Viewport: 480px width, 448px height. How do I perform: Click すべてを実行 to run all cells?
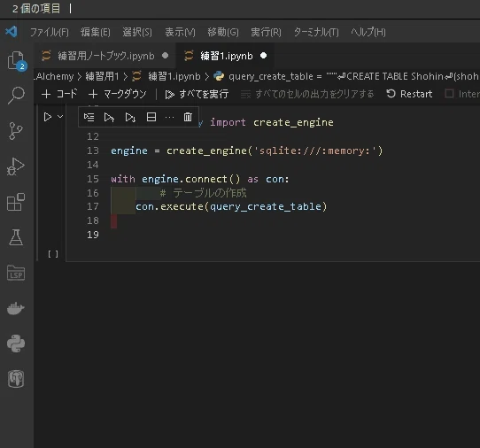click(x=197, y=94)
